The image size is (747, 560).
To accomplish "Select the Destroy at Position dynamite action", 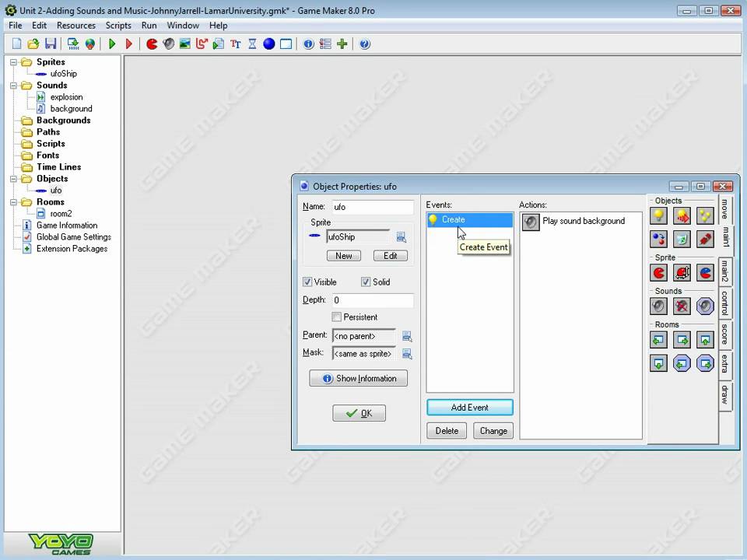I will [x=705, y=239].
